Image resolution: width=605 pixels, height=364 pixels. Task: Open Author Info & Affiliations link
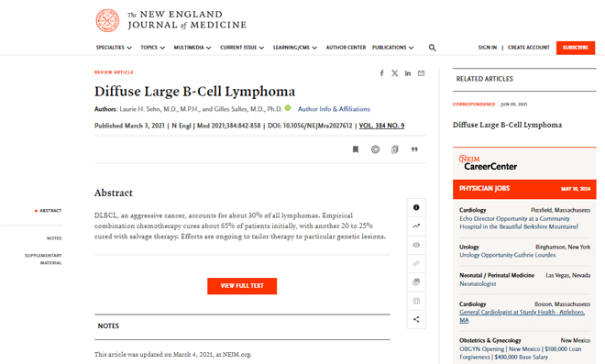point(334,109)
